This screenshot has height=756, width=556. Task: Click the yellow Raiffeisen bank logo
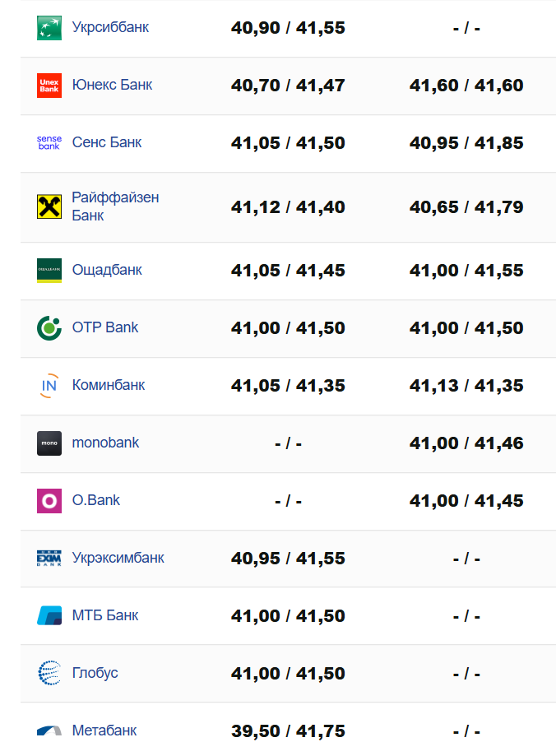point(49,206)
